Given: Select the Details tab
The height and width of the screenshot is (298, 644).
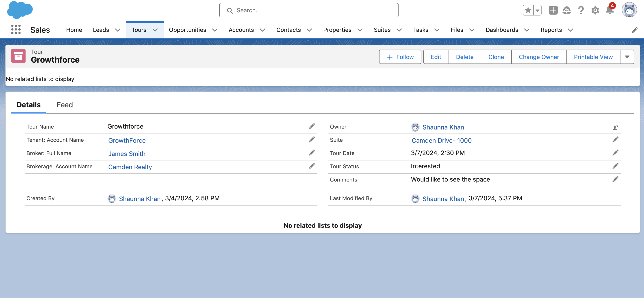Looking at the screenshot, I should click(x=28, y=105).
